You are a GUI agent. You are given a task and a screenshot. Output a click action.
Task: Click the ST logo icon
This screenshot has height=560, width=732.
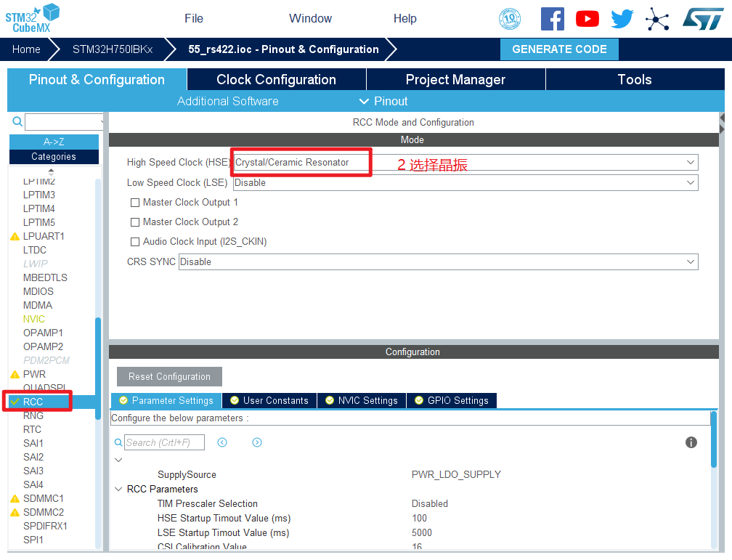click(702, 19)
